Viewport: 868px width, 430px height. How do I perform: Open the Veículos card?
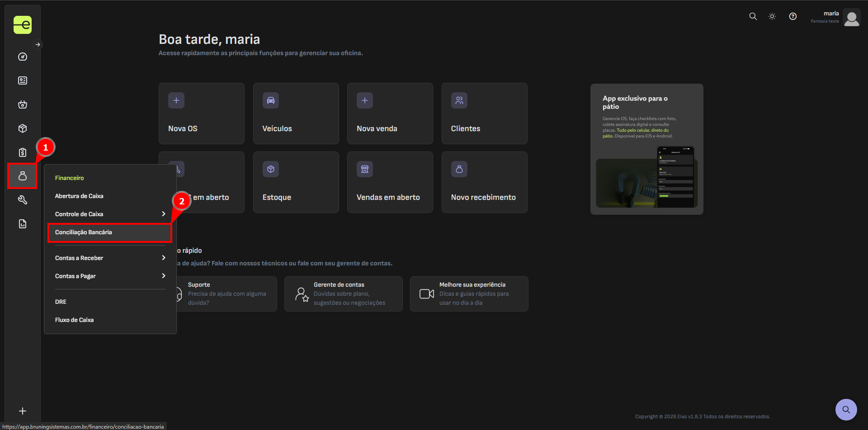(296, 113)
